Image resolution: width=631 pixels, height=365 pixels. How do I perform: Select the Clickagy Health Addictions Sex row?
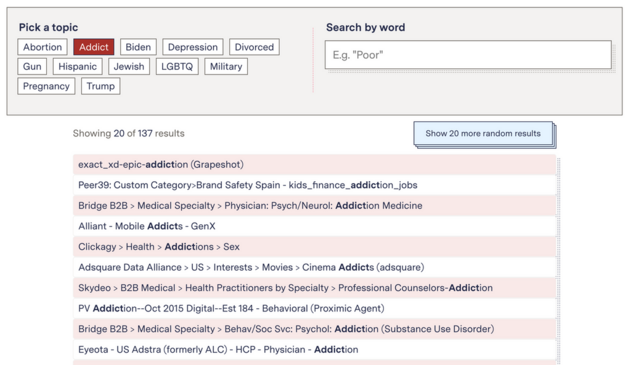(314, 247)
